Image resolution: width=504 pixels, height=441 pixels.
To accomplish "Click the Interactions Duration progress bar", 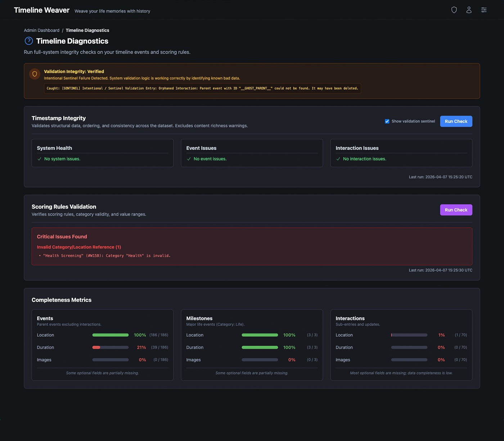I will 409,347.
